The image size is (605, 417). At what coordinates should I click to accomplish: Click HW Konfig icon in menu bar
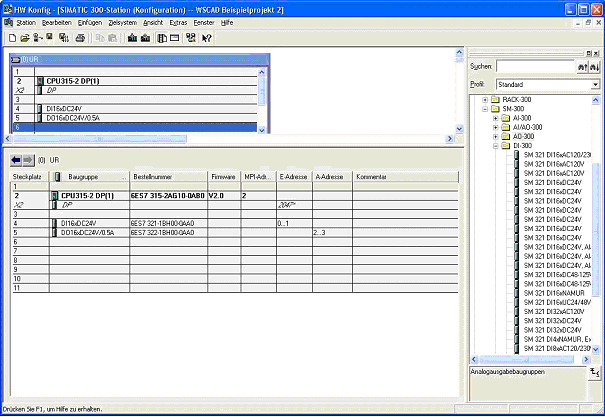pos(8,23)
